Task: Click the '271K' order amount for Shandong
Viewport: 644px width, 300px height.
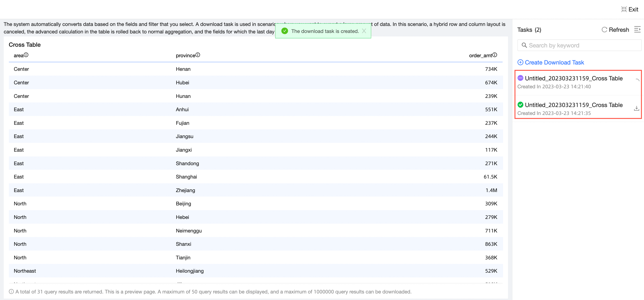Action: point(491,163)
